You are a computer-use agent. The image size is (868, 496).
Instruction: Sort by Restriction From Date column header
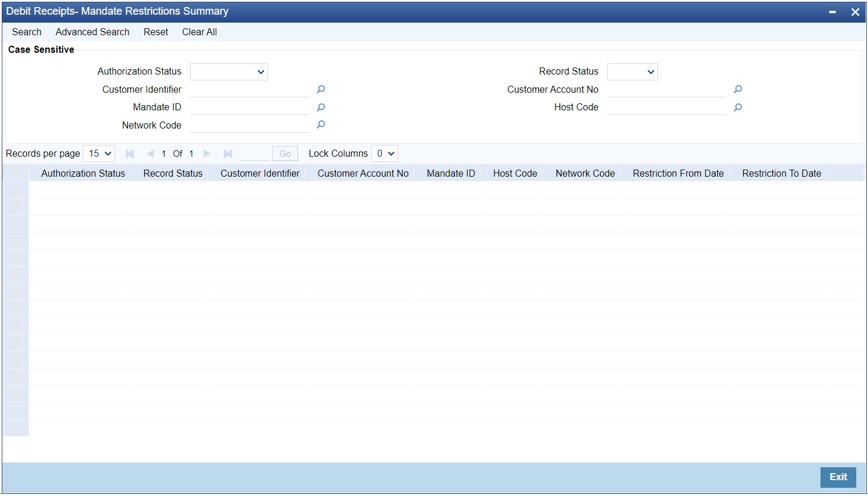point(678,173)
